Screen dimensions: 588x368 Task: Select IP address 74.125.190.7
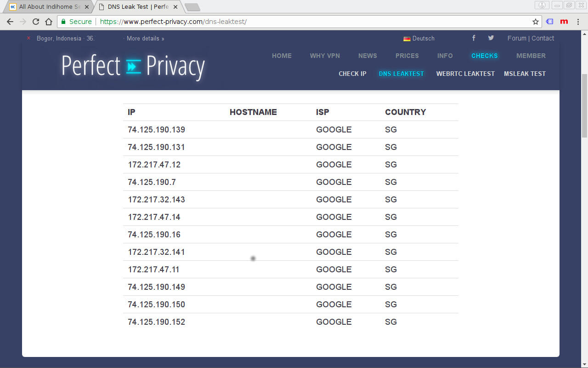click(152, 182)
